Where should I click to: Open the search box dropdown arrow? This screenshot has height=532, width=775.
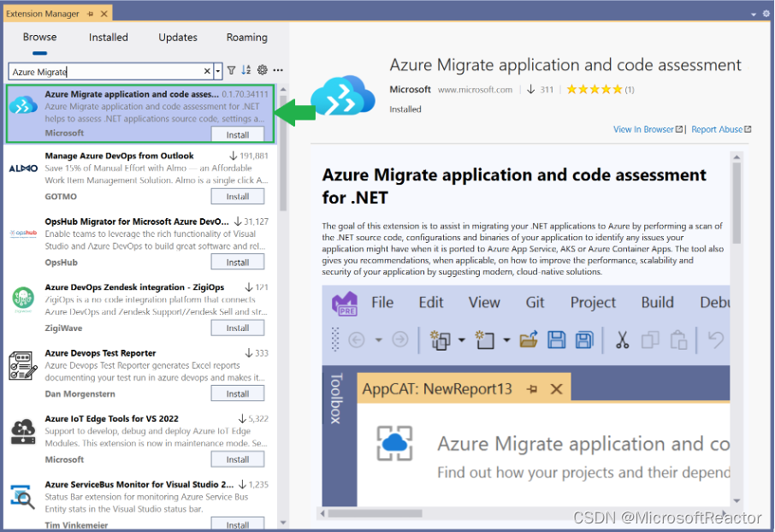pos(217,71)
